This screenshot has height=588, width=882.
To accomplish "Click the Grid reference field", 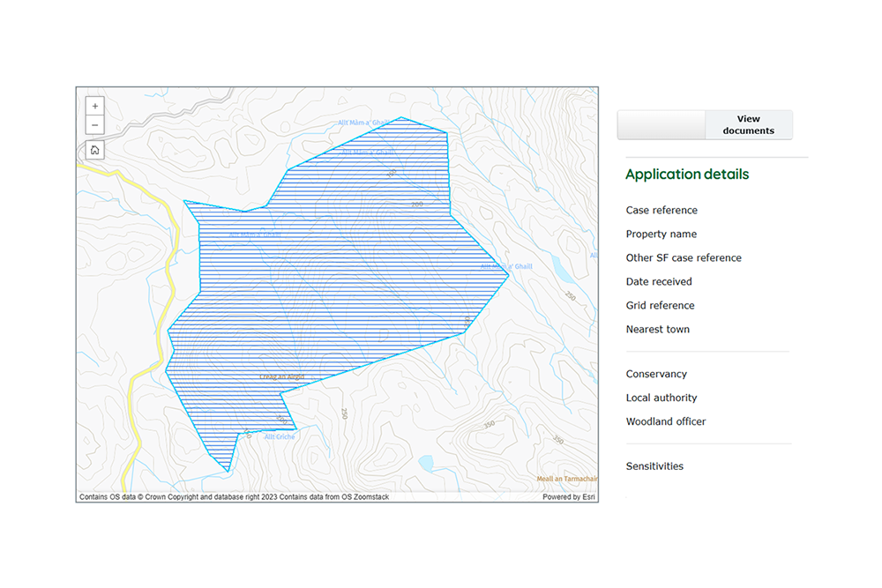I will [x=660, y=305].
